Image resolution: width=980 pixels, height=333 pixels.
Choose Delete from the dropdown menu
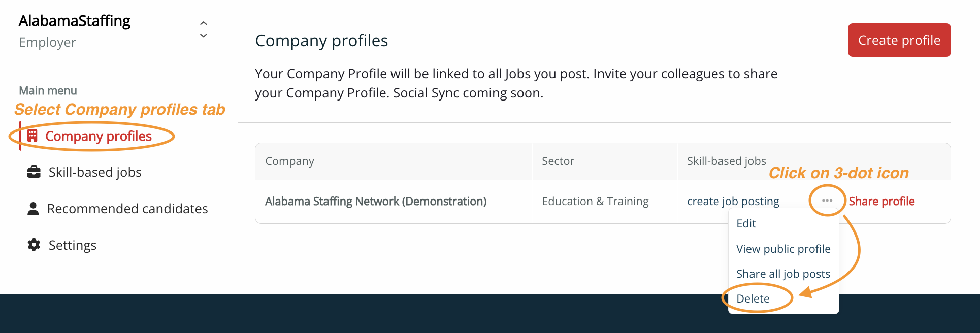753,298
